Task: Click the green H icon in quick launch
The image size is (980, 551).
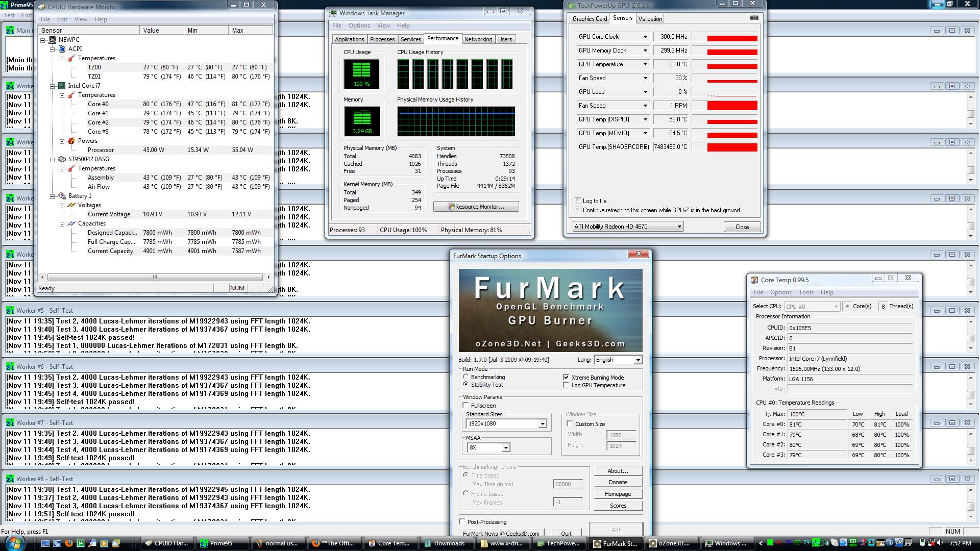Action: coord(81,543)
